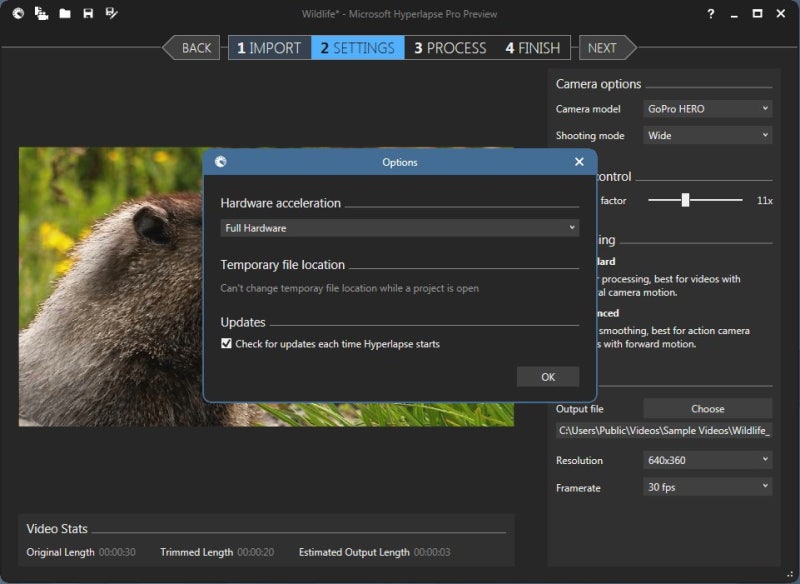Save the project using the save icon
Image resolution: width=800 pixels, height=584 pixels.
[x=88, y=14]
